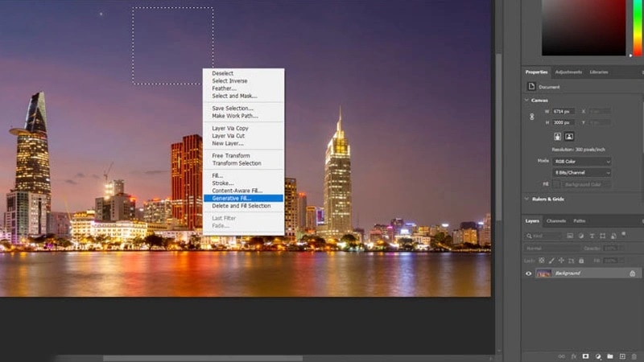
Task: Switch to the Channels tab
Action: [556, 220]
